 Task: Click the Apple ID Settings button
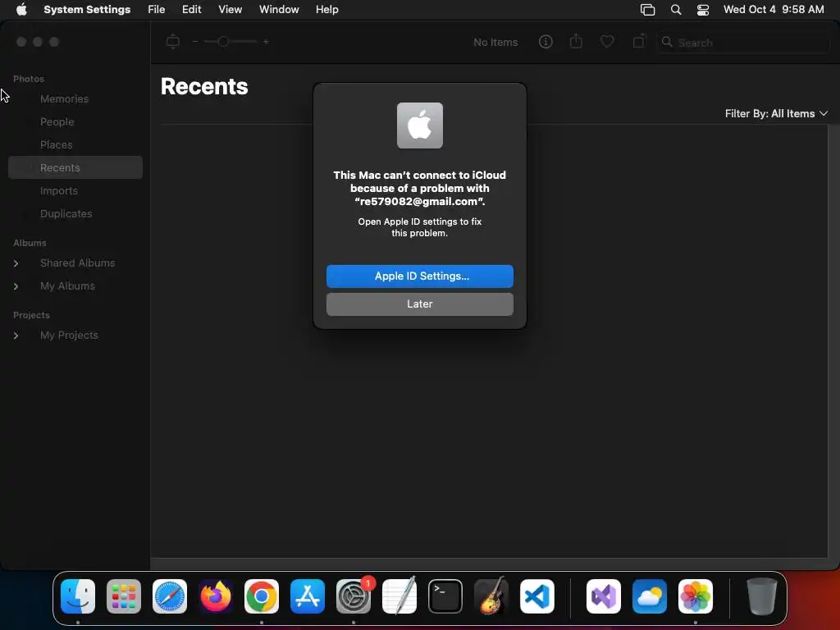pyautogui.click(x=419, y=276)
